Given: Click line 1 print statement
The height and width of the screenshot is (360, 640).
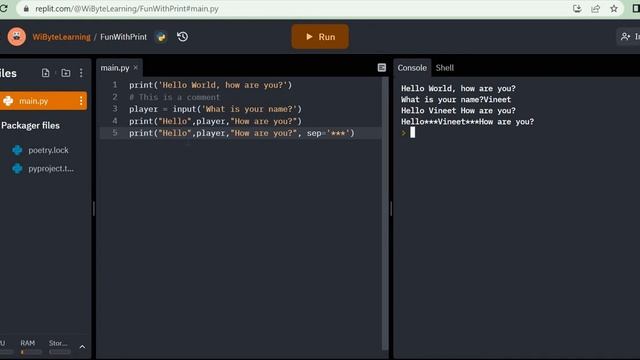Looking at the screenshot, I should 211,85.
